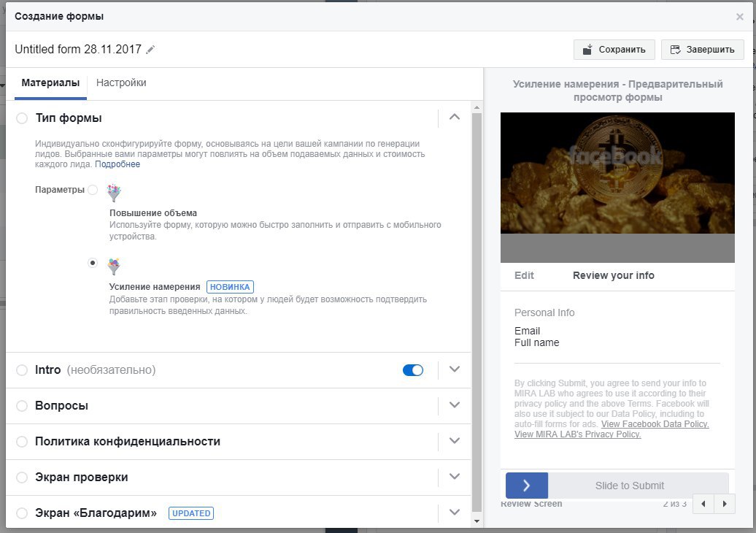Open View Facebook Data Policy link
This screenshot has height=533, width=756.
click(x=655, y=424)
